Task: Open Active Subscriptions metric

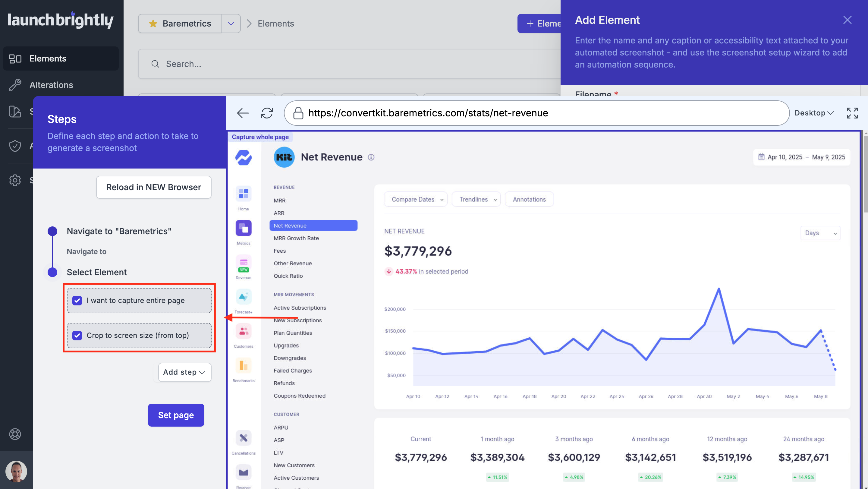Action: pyautogui.click(x=300, y=308)
